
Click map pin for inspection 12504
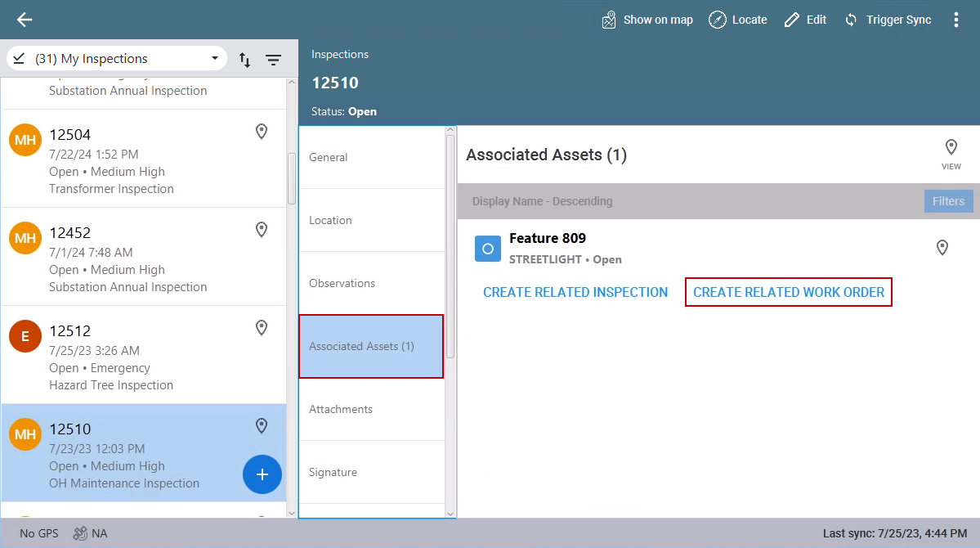[x=262, y=132]
